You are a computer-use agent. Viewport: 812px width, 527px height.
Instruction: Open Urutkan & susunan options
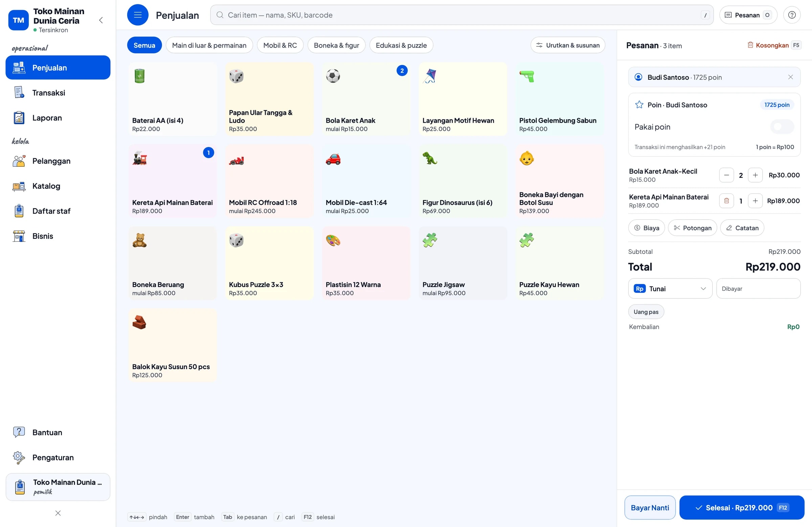567,45
